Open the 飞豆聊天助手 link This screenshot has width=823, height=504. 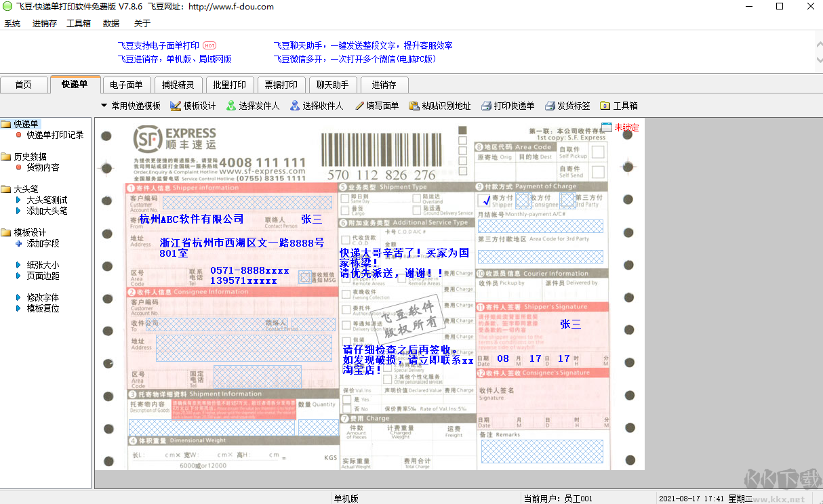point(363,45)
